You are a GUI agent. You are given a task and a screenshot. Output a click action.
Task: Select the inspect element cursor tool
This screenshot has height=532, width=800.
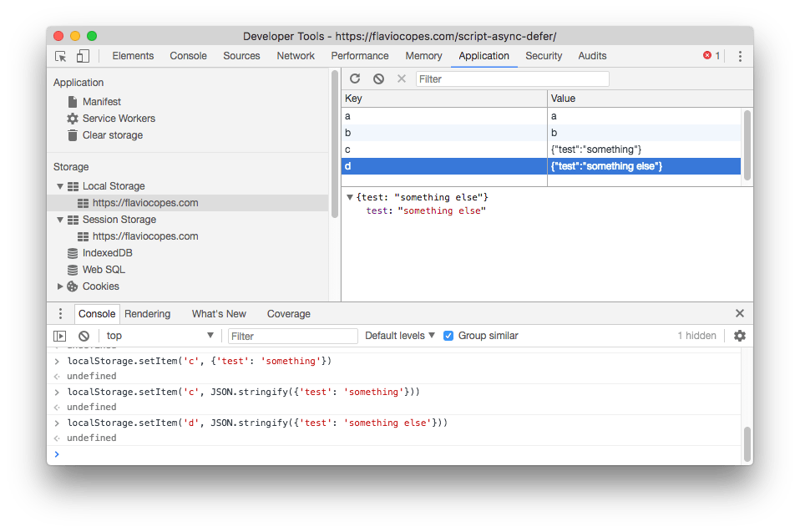click(x=60, y=55)
